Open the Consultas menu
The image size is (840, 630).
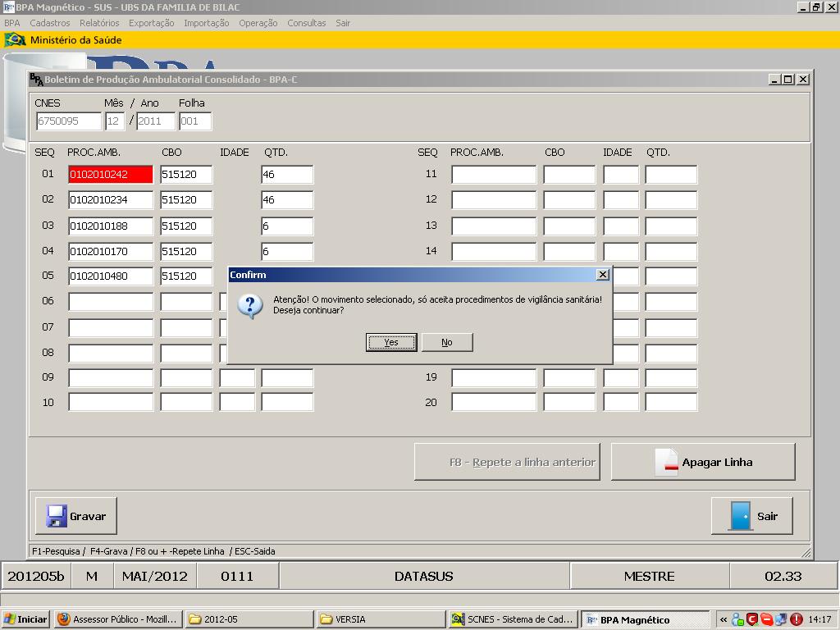coord(306,23)
